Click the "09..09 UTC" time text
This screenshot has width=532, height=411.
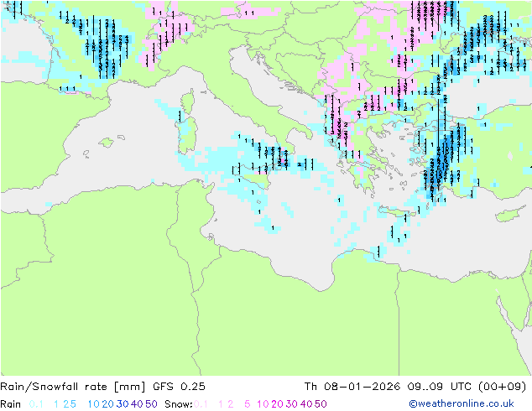click(439, 387)
